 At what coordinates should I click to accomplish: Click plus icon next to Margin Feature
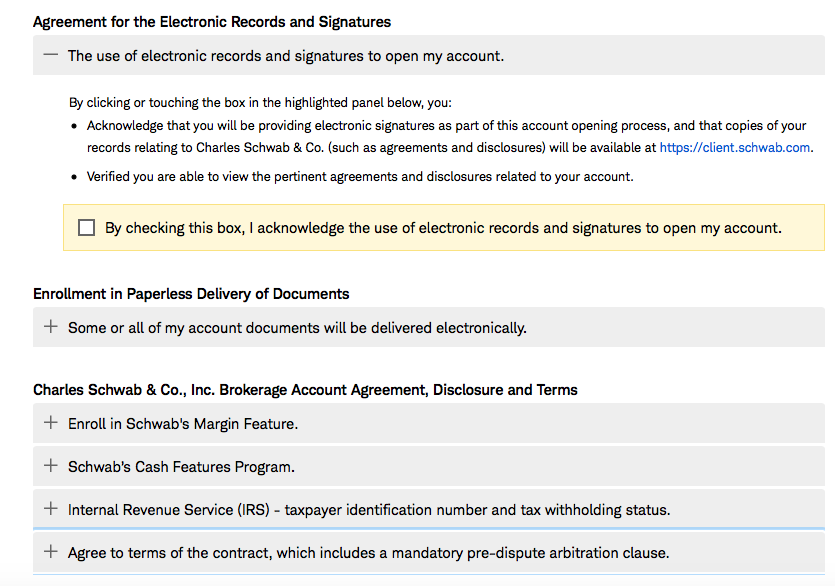pos(51,423)
